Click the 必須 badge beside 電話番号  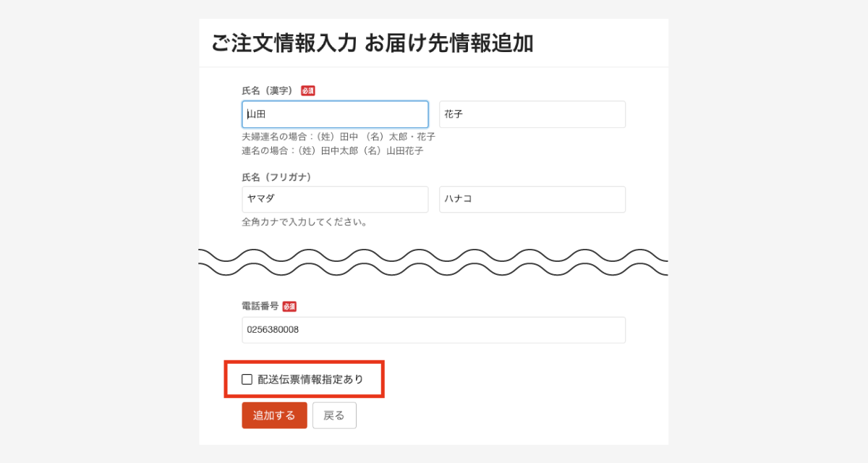(289, 307)
